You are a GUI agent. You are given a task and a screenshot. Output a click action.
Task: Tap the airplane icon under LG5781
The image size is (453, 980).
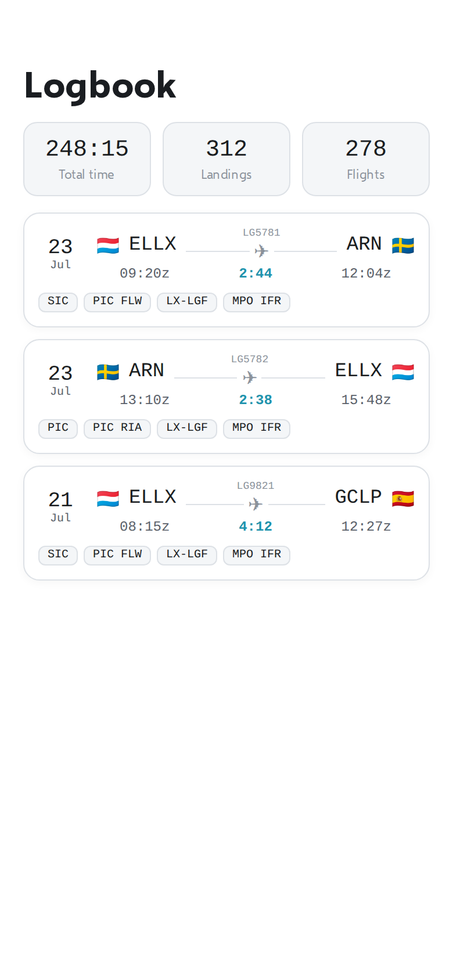click(x=261, y=251)
